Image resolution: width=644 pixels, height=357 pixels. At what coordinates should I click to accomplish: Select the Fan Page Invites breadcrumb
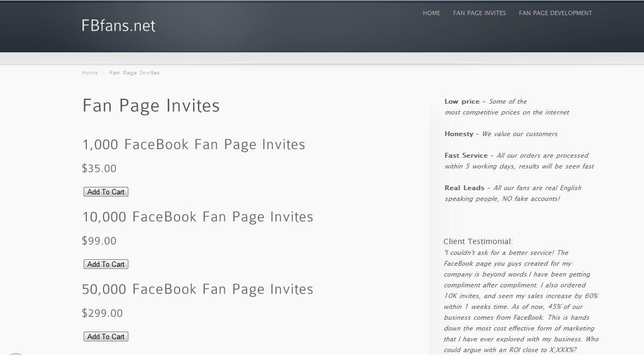coord(134,73)
